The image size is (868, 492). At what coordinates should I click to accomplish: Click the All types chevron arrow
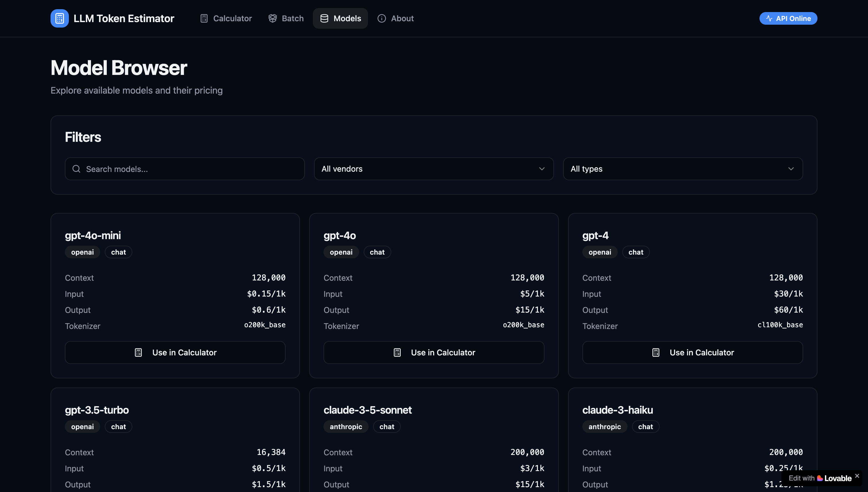click(x=791, y=168)
